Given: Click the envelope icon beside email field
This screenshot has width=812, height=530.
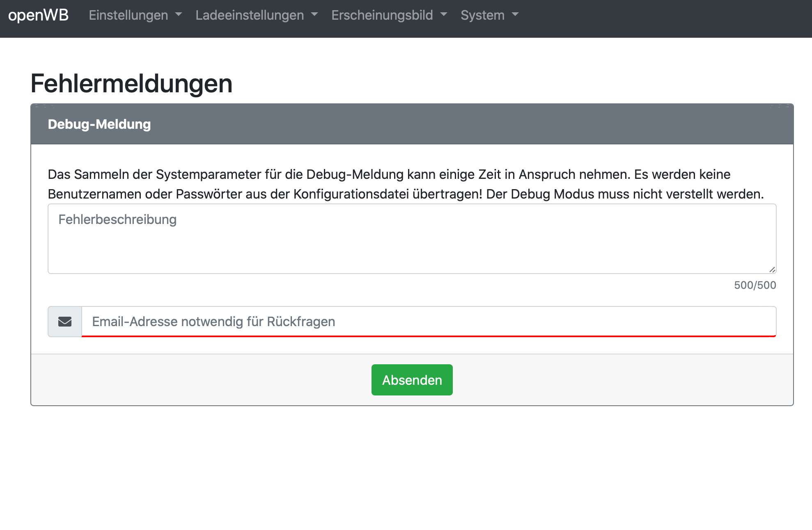Looking at the screenshot, I should pos(65,322).
